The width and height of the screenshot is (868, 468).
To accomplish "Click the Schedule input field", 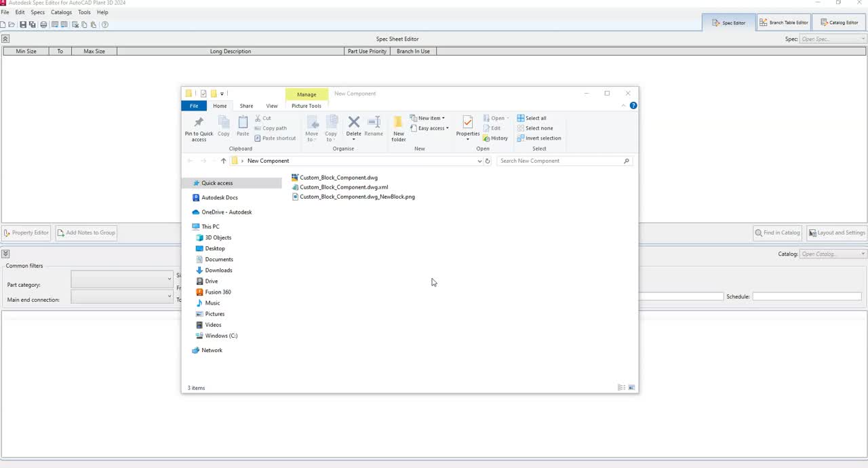I will 807,296.
